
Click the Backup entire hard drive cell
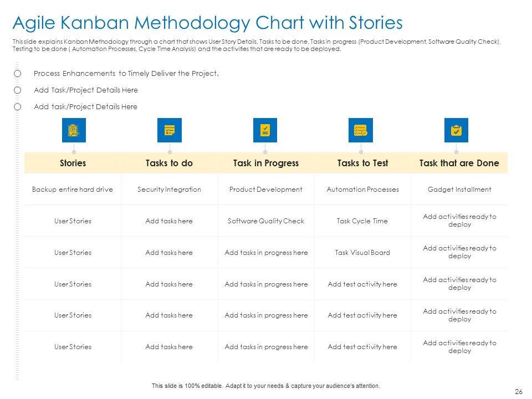coord(73,190)
